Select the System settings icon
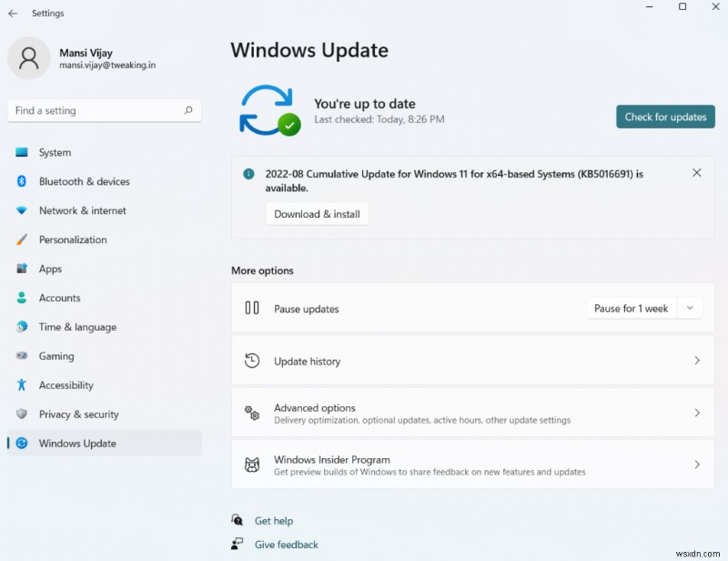 21,152
